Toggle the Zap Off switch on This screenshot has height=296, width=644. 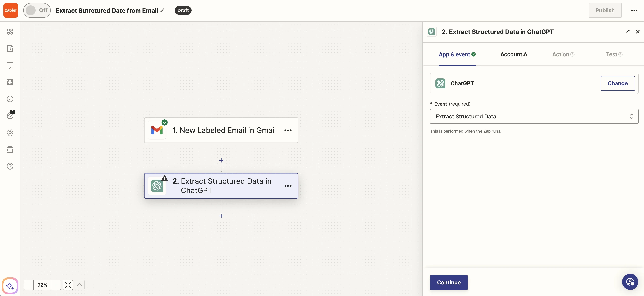37,10
